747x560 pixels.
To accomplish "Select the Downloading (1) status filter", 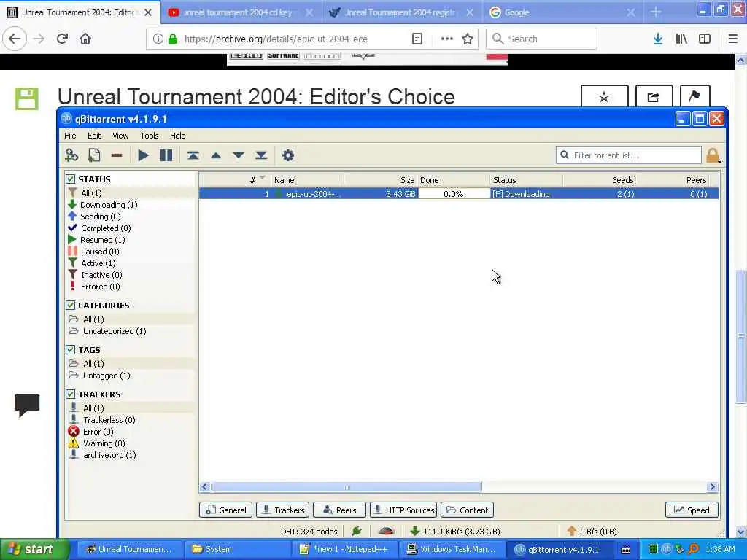I will pyautogui.click(x=109, y=205).
